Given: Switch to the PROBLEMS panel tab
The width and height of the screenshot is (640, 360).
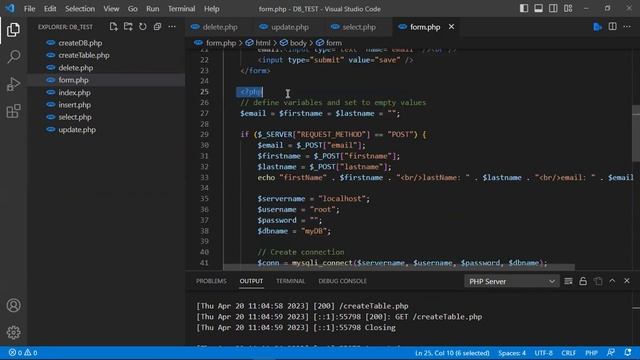Looking at the screenshot, I should coord(211,281).
